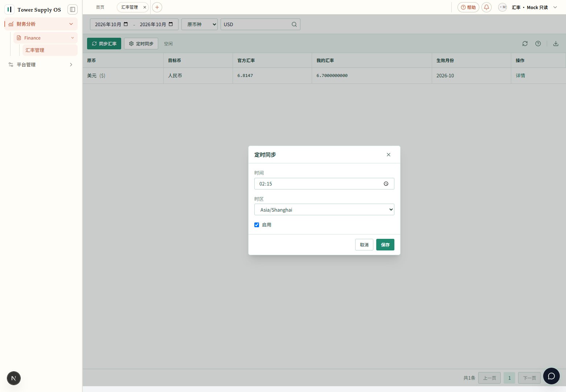Open start month calendar picker icon
Viewport: 566px width, 392px height.
click(x=126, y=24)
